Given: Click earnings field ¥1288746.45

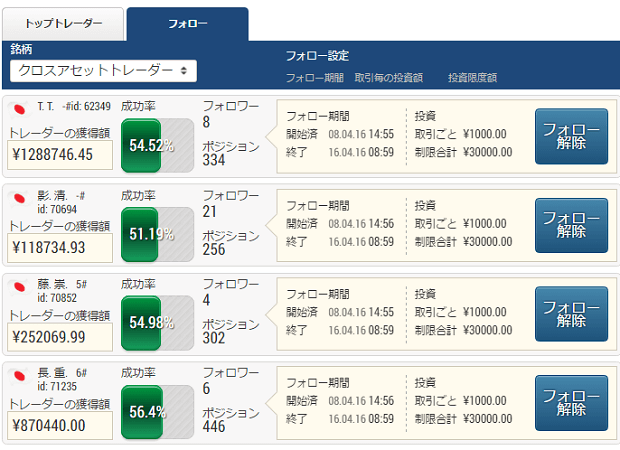Looking at the screenshot, I should coord(60,155).
